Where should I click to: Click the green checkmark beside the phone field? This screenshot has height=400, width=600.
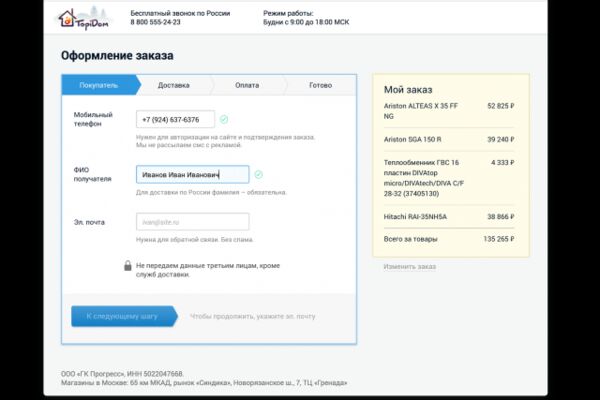(x=224, y=120)
